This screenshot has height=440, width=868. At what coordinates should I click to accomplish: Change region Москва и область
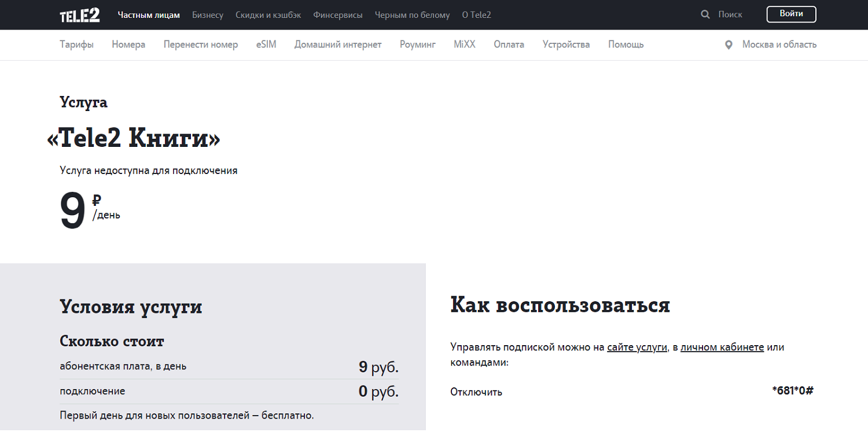click(779, 45)
